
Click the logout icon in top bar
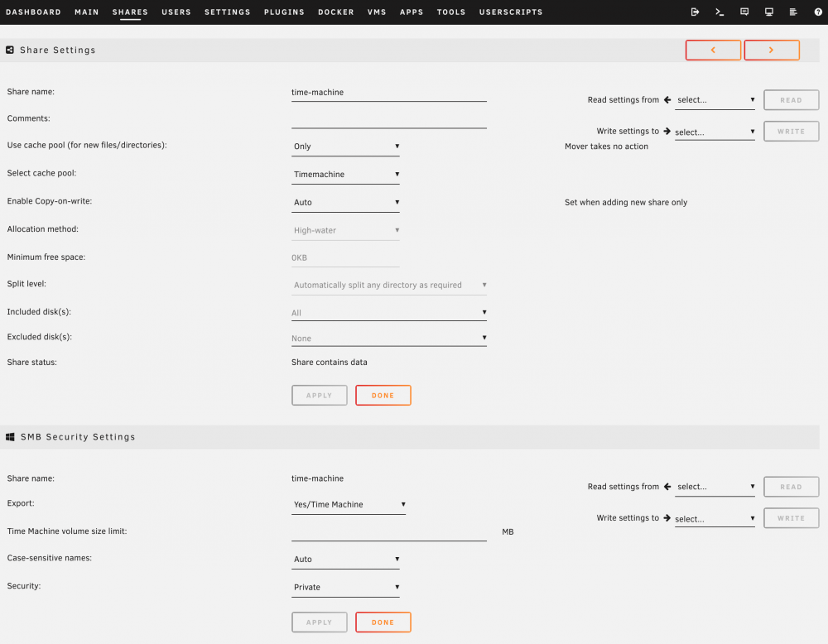pos(695,12)
